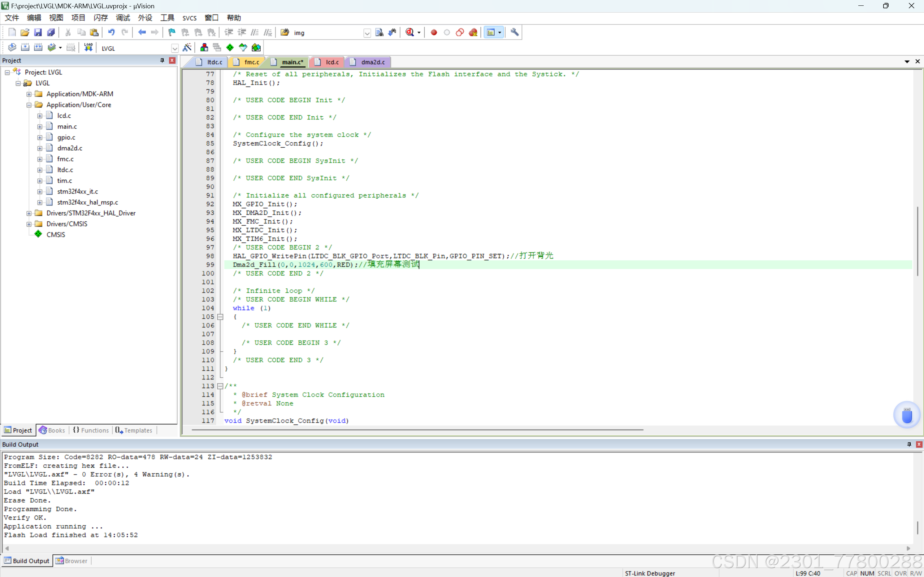Pin the Build Output panel
The width and height of the screenshot is (924, 577).
pos(909,444)
